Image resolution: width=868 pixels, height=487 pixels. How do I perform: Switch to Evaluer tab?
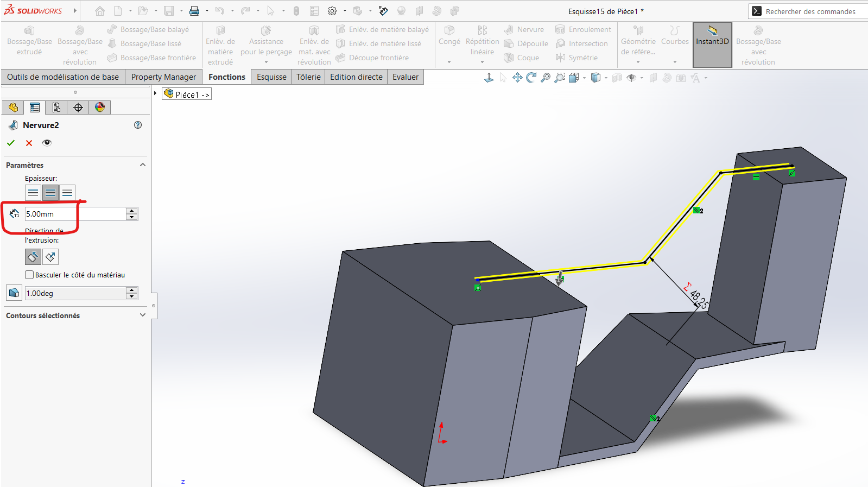[406, 77]
